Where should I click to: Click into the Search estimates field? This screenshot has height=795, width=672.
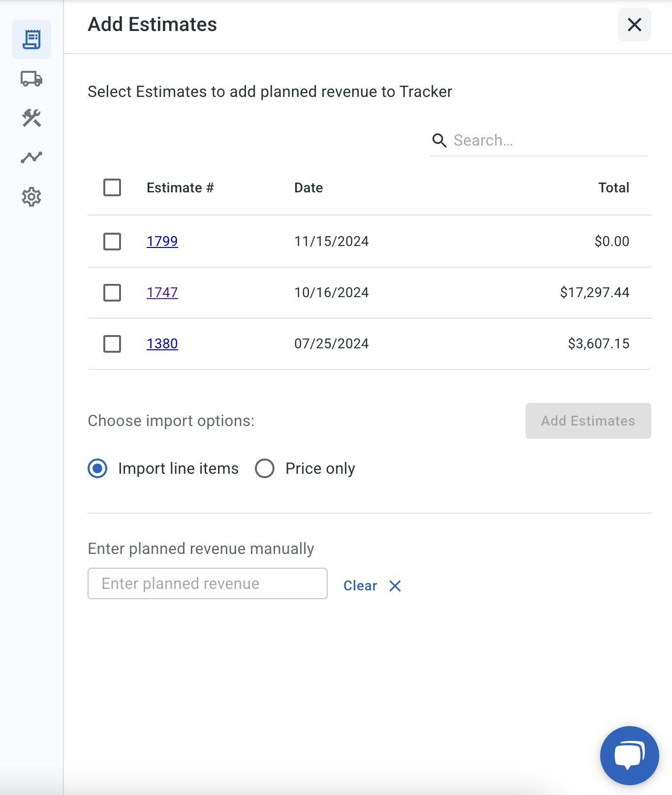546,141
